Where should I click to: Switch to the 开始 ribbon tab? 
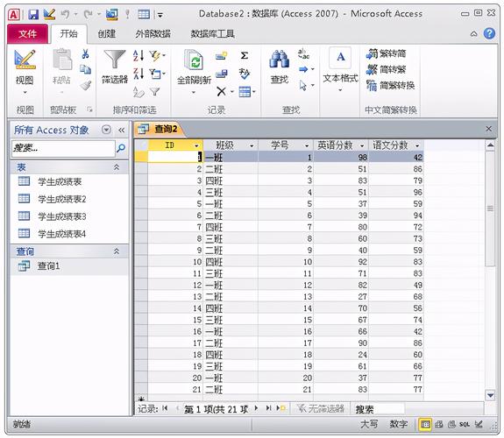click(x=68, y=33)
